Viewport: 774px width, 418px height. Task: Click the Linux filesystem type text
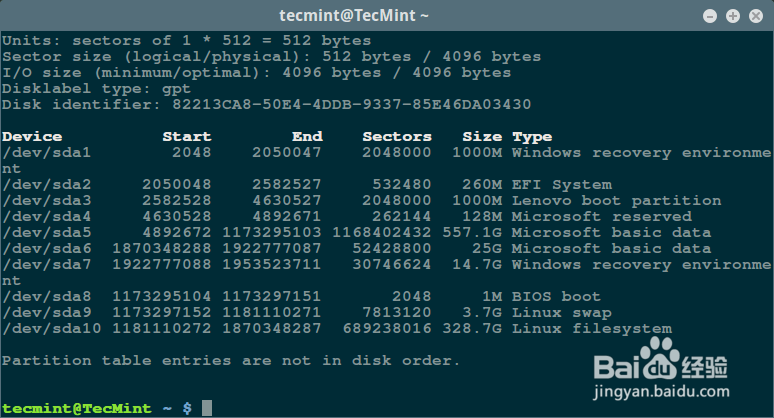[x=592, y=329]
